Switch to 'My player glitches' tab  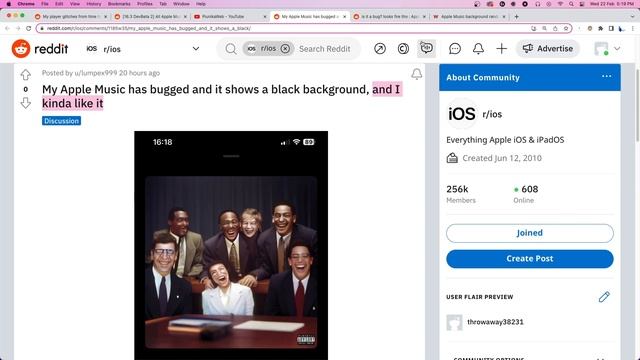[x=71, y=17]
